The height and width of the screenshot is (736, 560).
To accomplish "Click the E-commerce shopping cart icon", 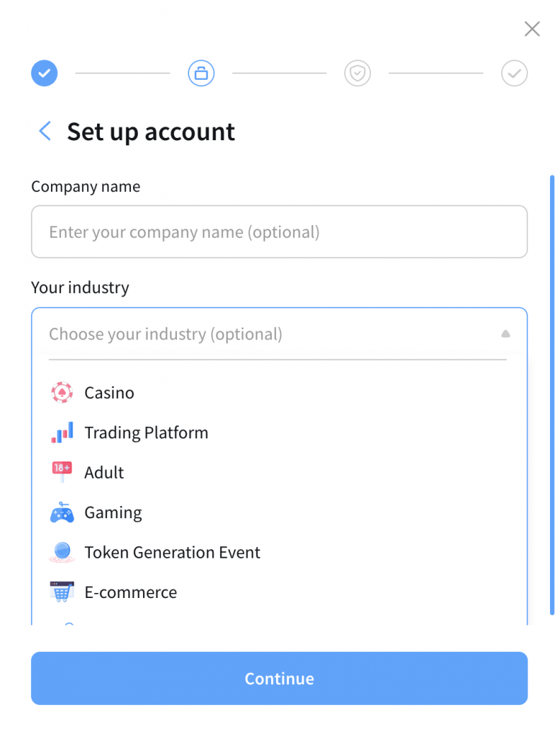I will [62, 592].
